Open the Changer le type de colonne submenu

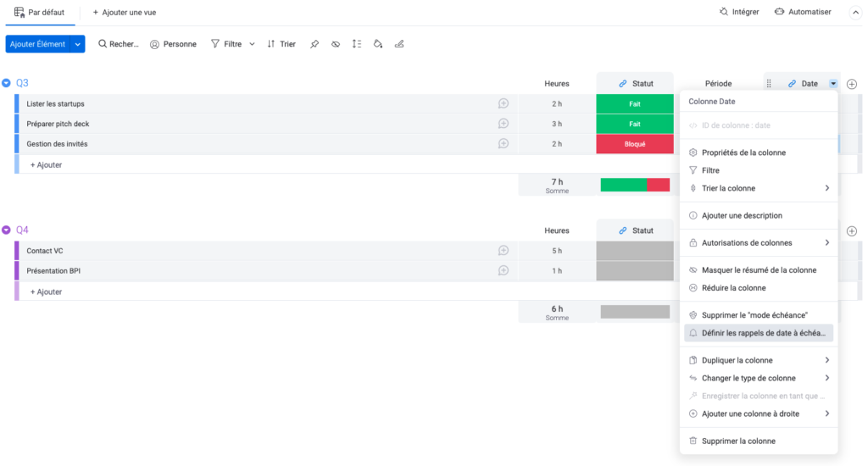[759, 378]
